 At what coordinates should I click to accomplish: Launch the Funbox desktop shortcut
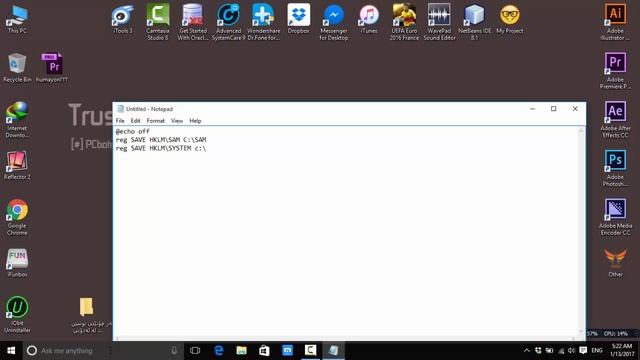pos(17,263)
